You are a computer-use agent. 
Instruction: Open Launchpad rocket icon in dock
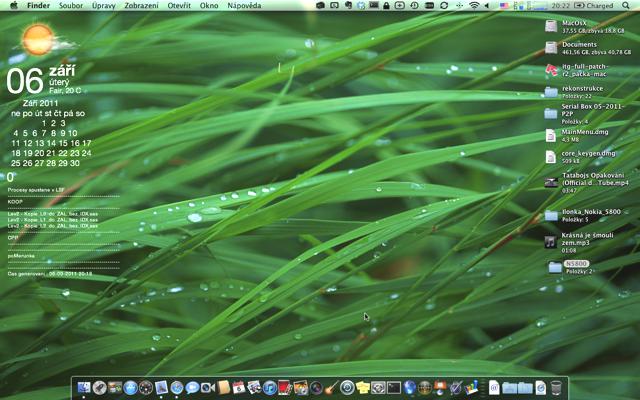coord(100,387)
